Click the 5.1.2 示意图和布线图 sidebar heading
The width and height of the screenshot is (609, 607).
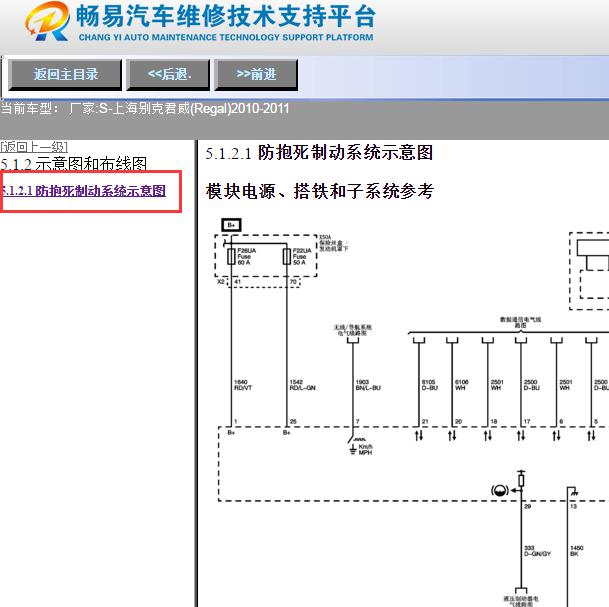pyautogui.click(x=73, y=164)
